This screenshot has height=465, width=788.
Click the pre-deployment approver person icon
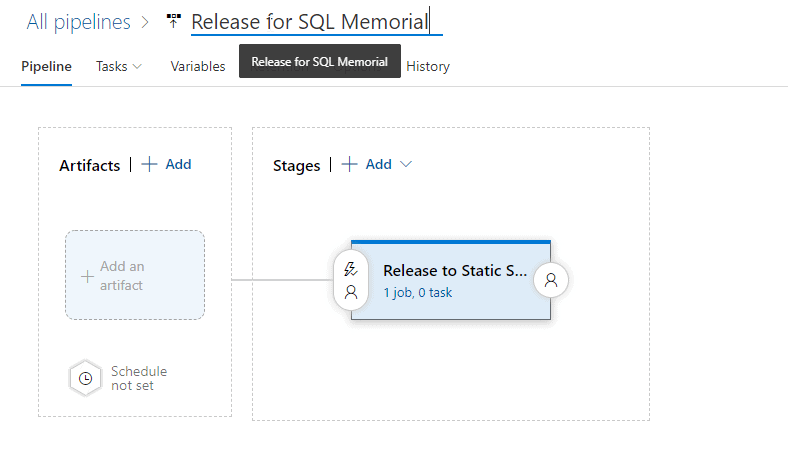tap(351, 292)
